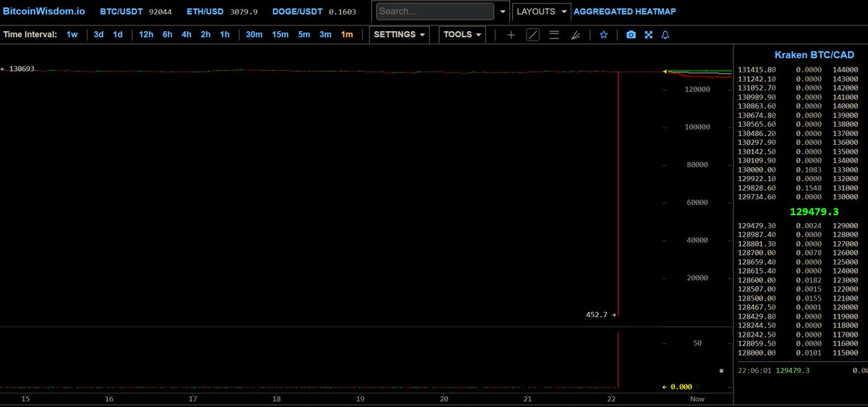
Task: Click the Kraken BTC/CAD header
Action: point(814,55)
